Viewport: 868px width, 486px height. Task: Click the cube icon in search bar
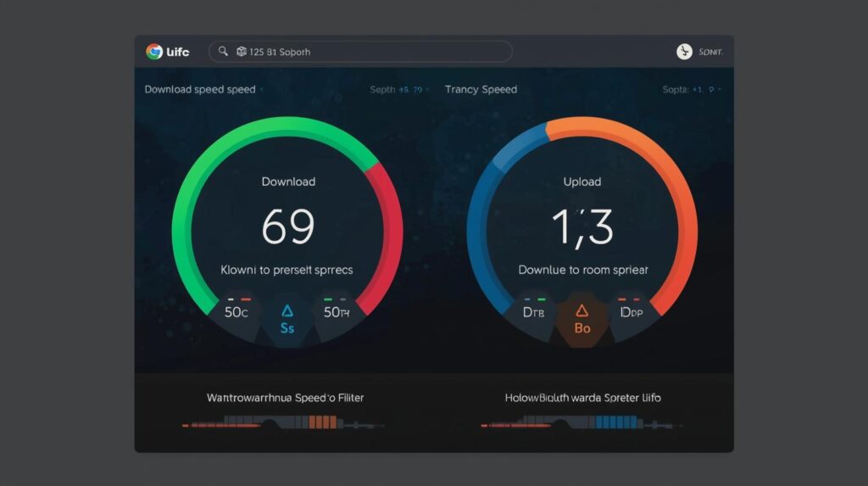tap(242, 52)
